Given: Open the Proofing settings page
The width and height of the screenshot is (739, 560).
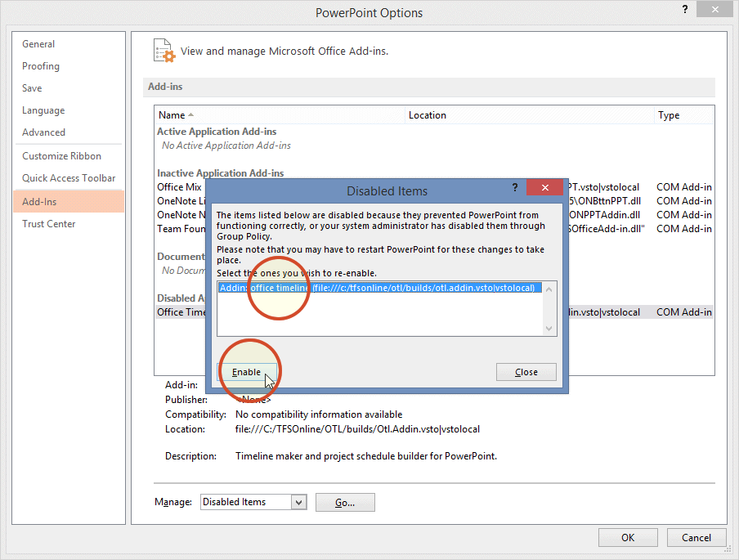Looking at the screenshot, I should (40, 65).
